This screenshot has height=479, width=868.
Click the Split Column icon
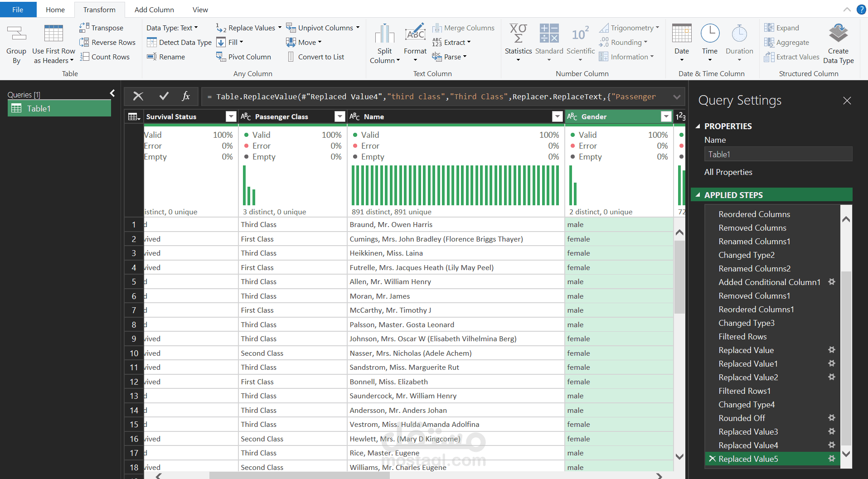[384, 34]
